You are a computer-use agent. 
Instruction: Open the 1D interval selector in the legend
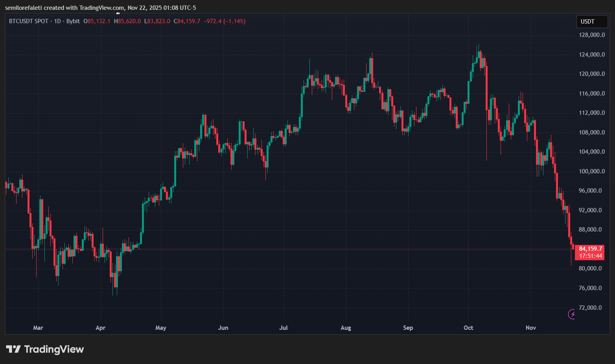click(x=57, y=21)
